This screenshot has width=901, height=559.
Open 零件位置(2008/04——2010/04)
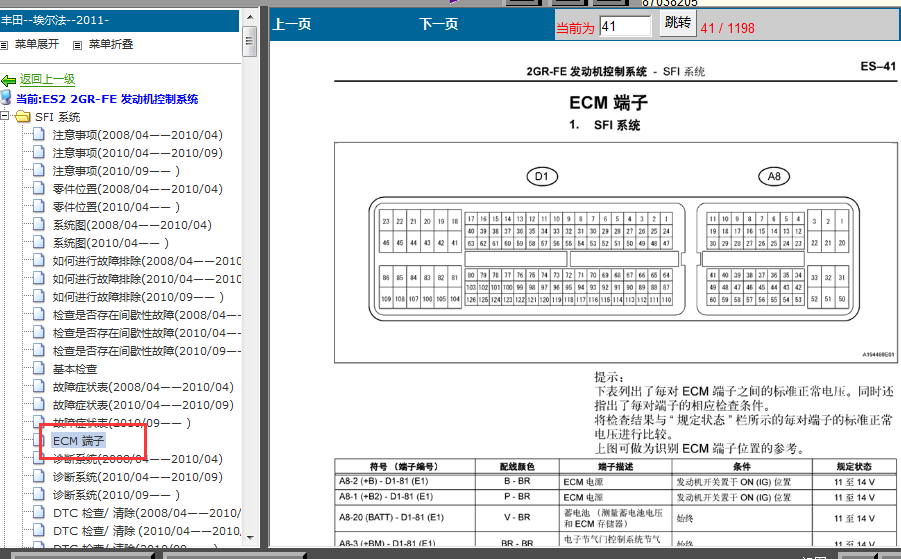click(137, 189)
